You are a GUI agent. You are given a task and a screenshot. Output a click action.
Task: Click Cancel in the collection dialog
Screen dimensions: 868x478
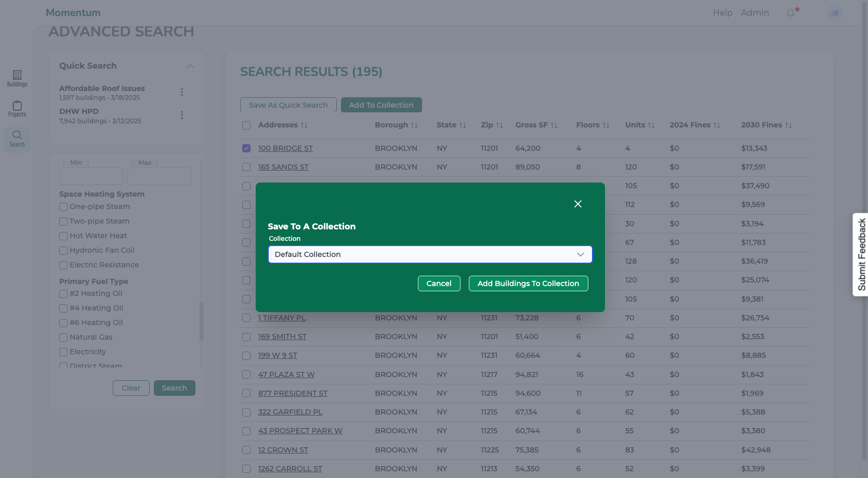coord(439,283)
